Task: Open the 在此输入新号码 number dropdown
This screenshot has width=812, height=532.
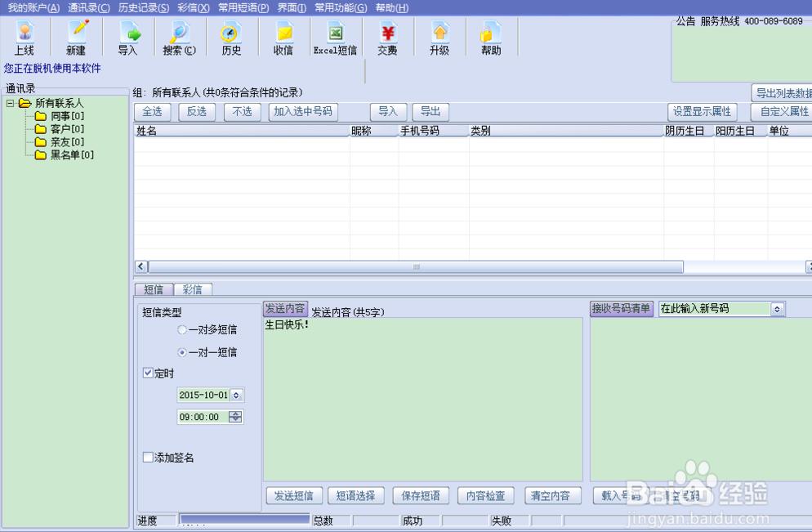Action: coord(778,309)
